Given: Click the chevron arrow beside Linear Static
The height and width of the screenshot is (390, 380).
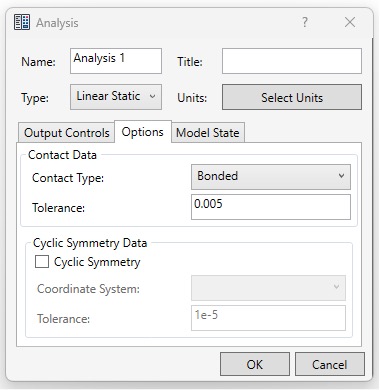Looking at the screenshot, I should coord(152,97).
